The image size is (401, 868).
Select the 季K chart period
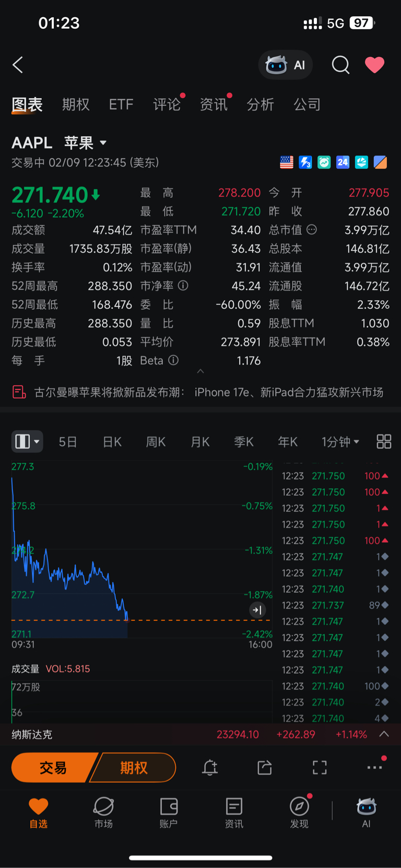pos(244,442)
